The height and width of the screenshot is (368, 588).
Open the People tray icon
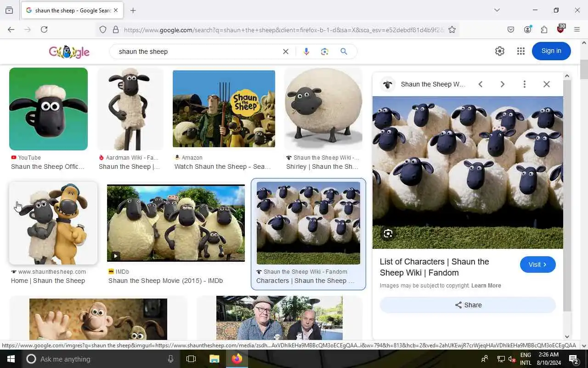tap(485, 359)
